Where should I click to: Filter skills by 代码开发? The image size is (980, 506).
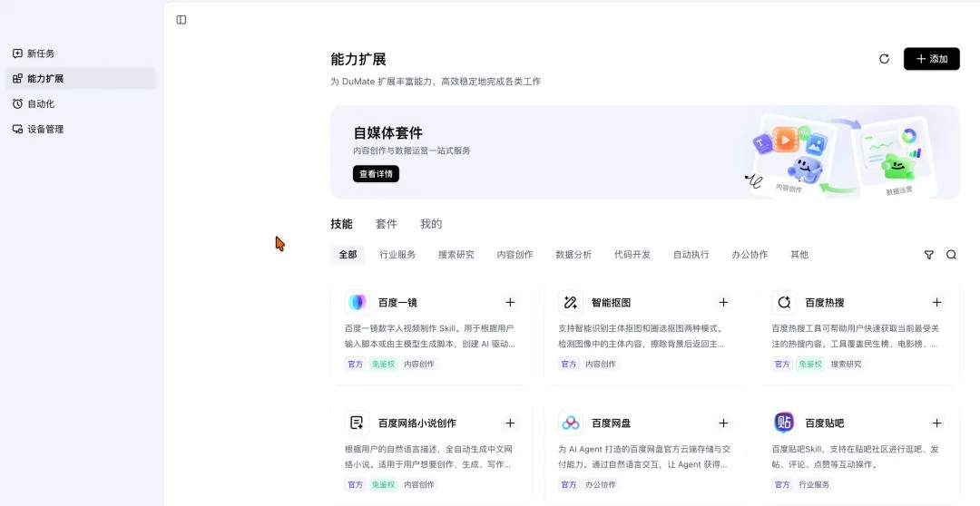(632, 254)
